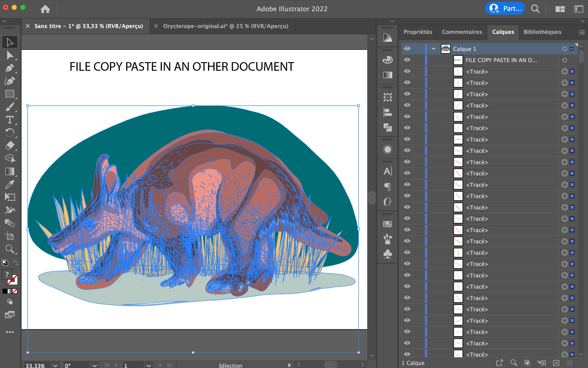The height and width of the screenshot is (368, 588).
Task: Select the Zoom tool in toolbar
Action: tap(10, 249)
